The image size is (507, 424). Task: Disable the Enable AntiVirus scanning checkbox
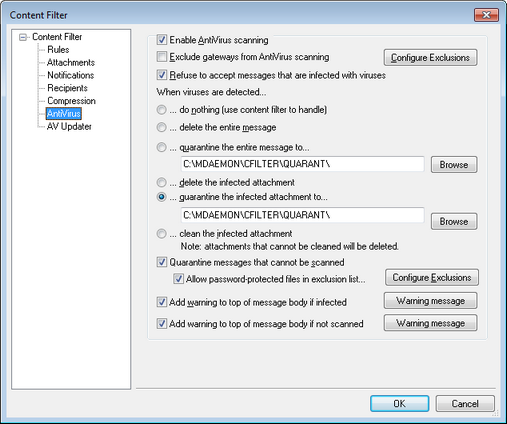tap(162, 40)
